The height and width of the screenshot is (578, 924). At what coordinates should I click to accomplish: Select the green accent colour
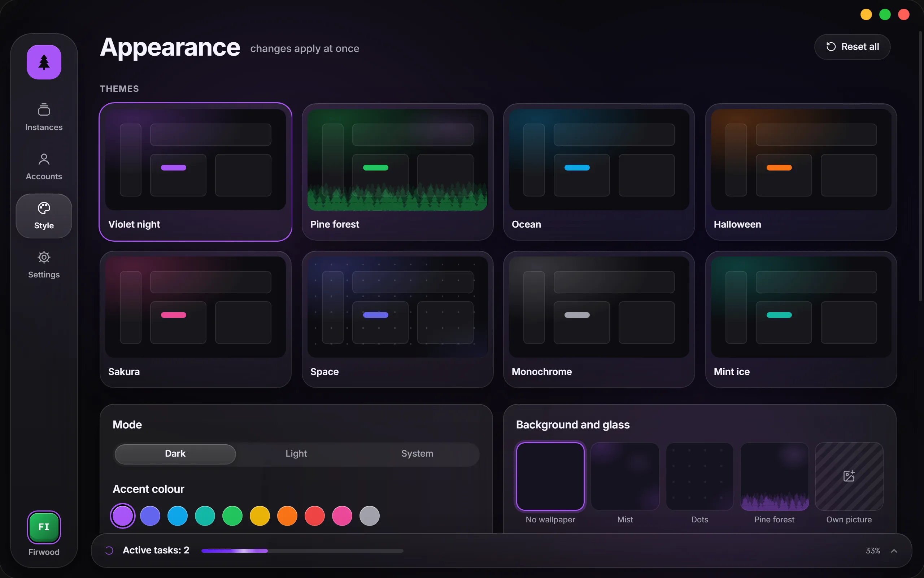click(232, 516)
